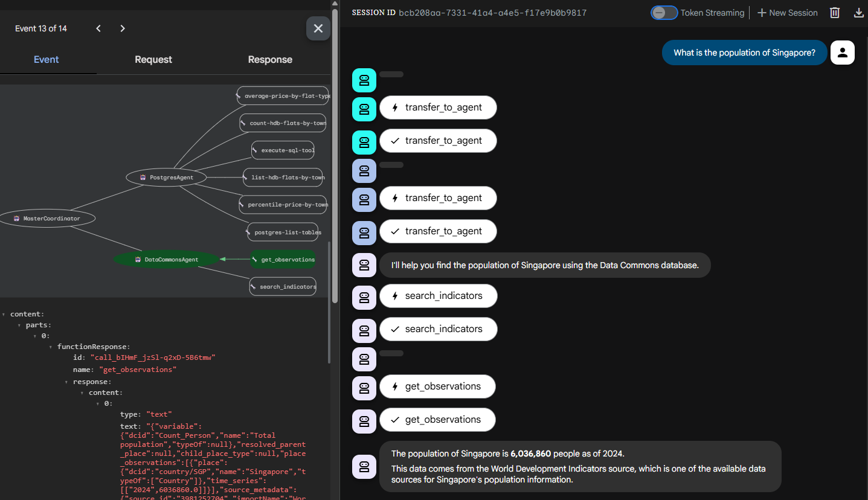Start a New Session

click(787, 13)
